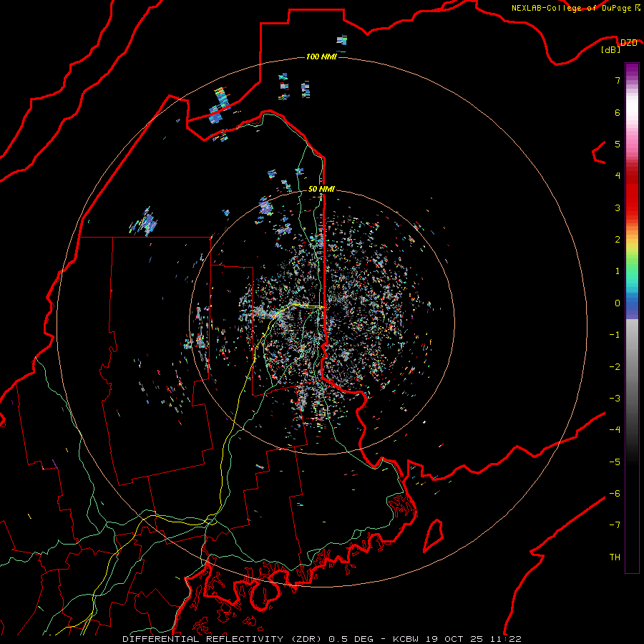
Task: Click the 0.5 DEG elevation text
Action: [351, 639]
